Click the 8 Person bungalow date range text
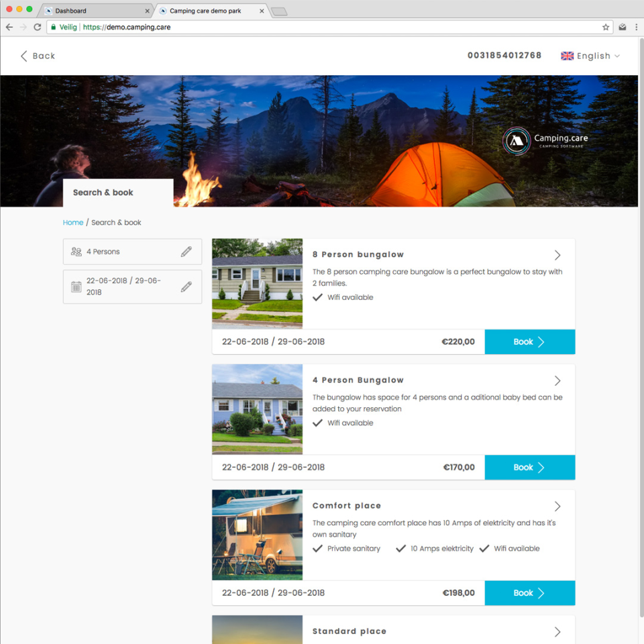This screenshot has width=644, height=644. [273, 341]
